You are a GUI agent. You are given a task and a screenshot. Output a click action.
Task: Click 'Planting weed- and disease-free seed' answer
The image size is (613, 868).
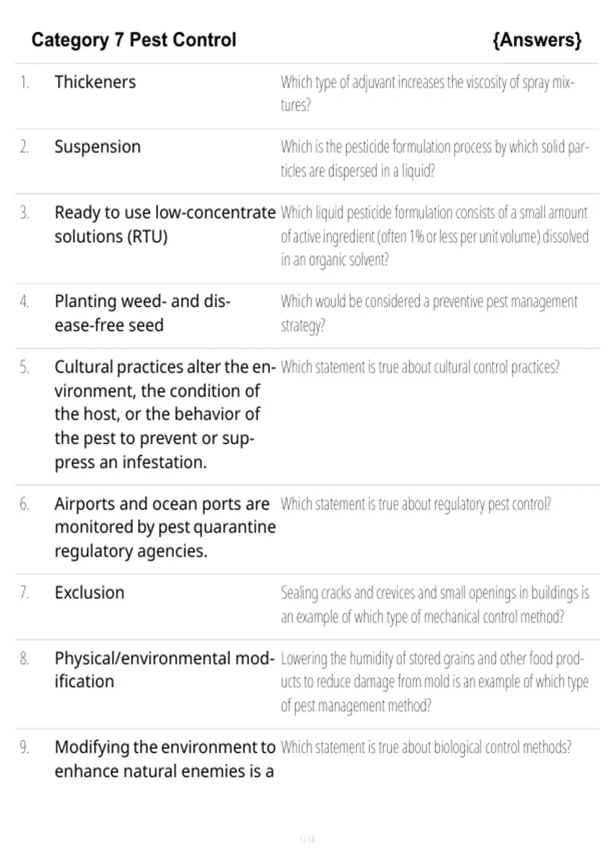point(143,313)
